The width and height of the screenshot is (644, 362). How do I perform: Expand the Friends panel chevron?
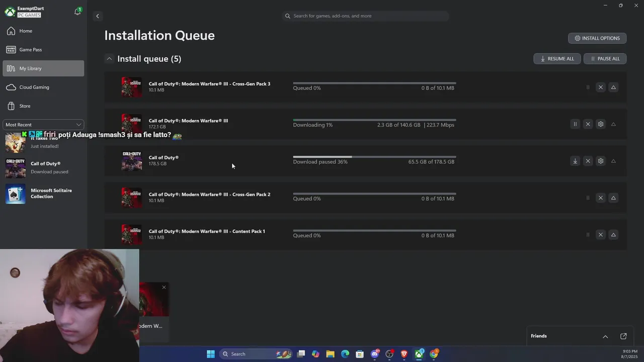tap(605, 336)
